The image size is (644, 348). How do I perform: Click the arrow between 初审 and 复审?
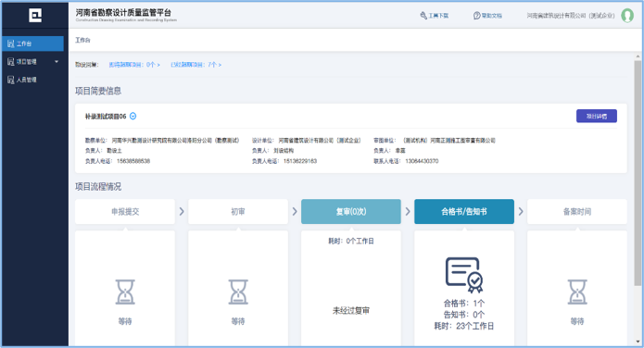(295, 211)
